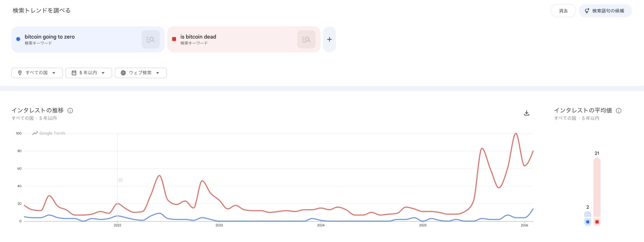Click the calendar icon in time filter

click(x=74, y=73)
